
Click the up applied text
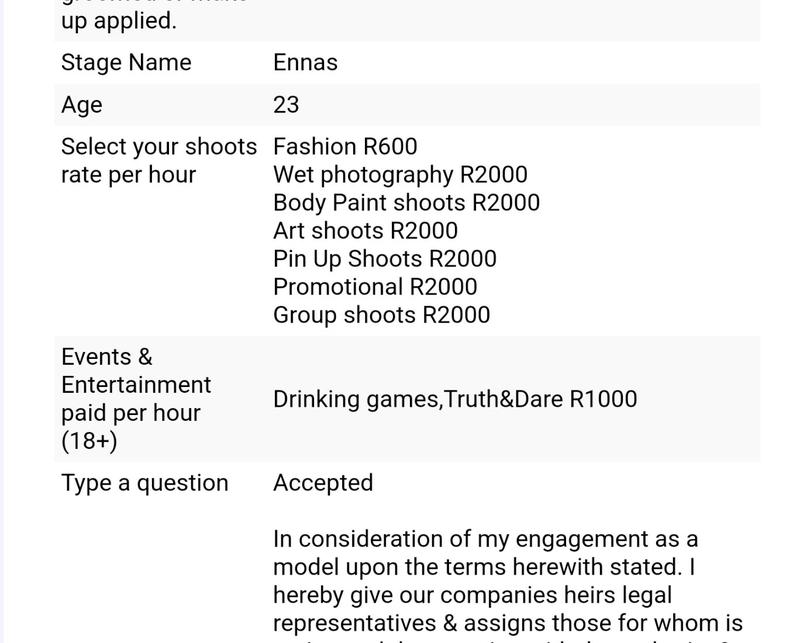tap(118, 21)
